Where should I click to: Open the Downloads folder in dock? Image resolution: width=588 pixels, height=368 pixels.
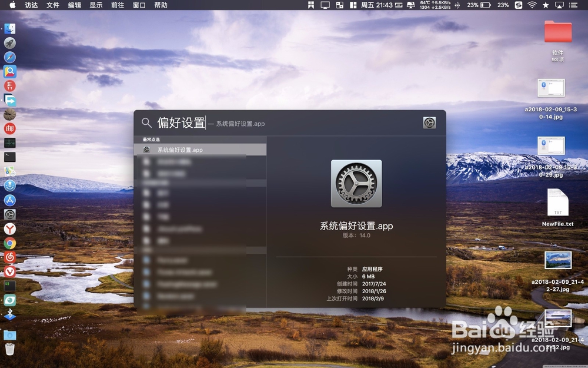(x=10, y=335)
